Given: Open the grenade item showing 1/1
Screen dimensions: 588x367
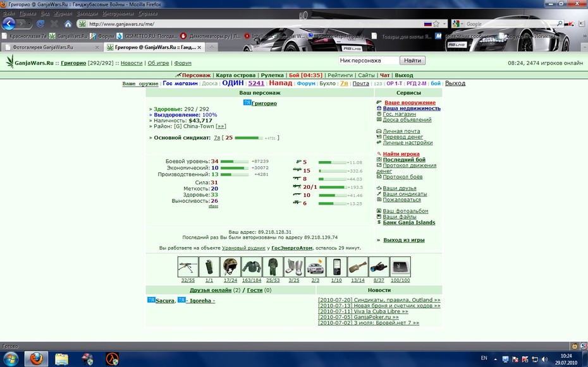Looking at the screenshot, I should pyautogui.click(x=209, y=267).
